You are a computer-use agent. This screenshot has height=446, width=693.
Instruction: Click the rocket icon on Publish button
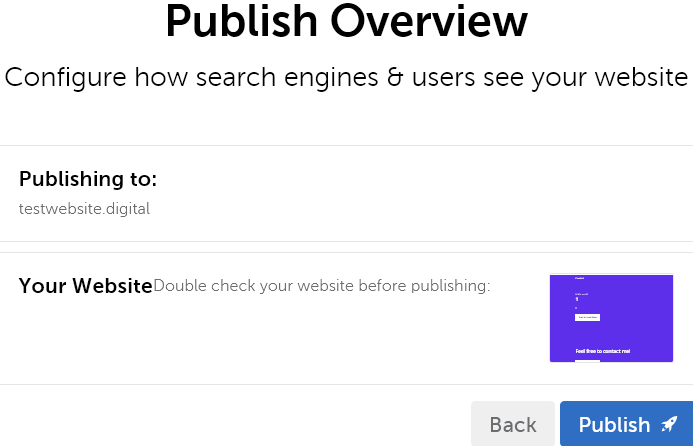670,424
